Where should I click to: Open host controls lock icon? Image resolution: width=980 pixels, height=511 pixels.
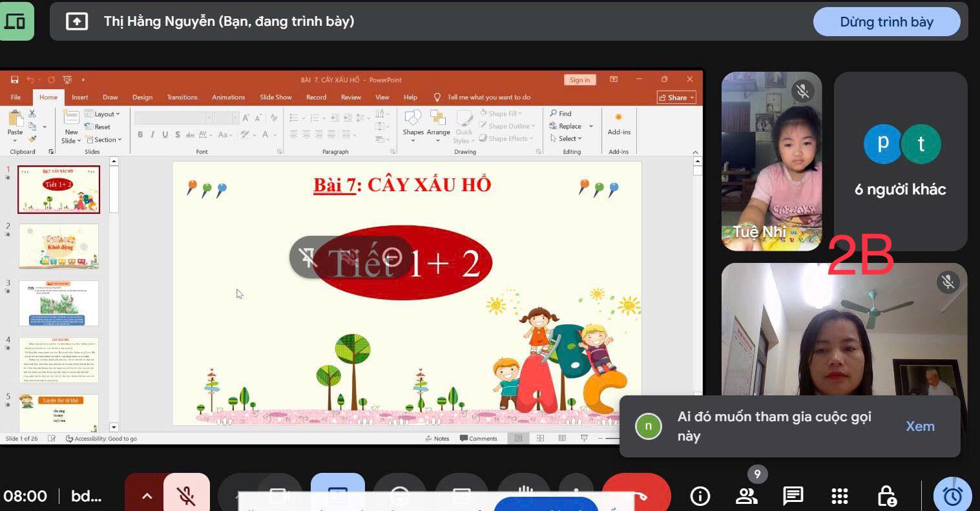point(886,495)
